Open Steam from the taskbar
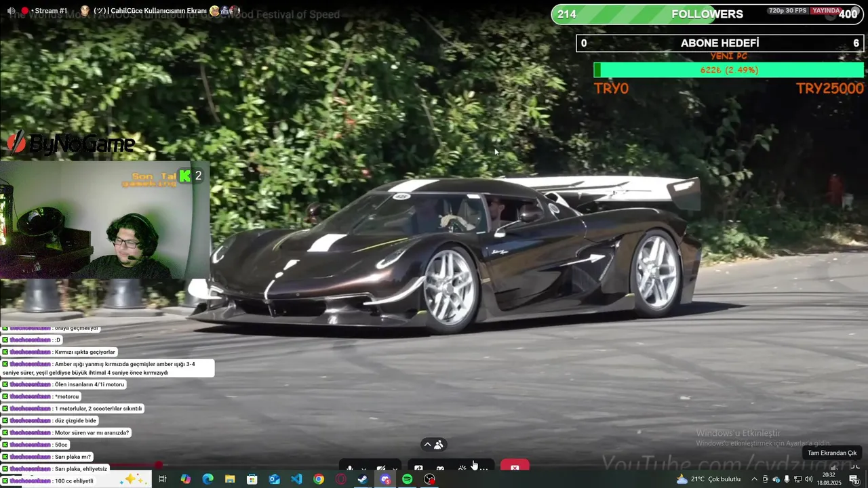This screenshot has height=488, width=868. point(363,479)
